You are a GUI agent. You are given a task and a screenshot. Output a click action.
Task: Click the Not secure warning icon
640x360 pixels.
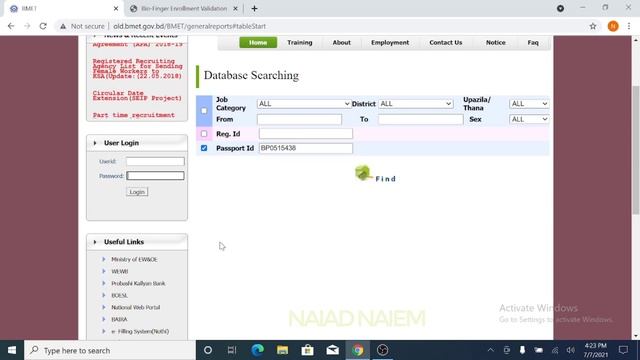click(x=63, y=26)
